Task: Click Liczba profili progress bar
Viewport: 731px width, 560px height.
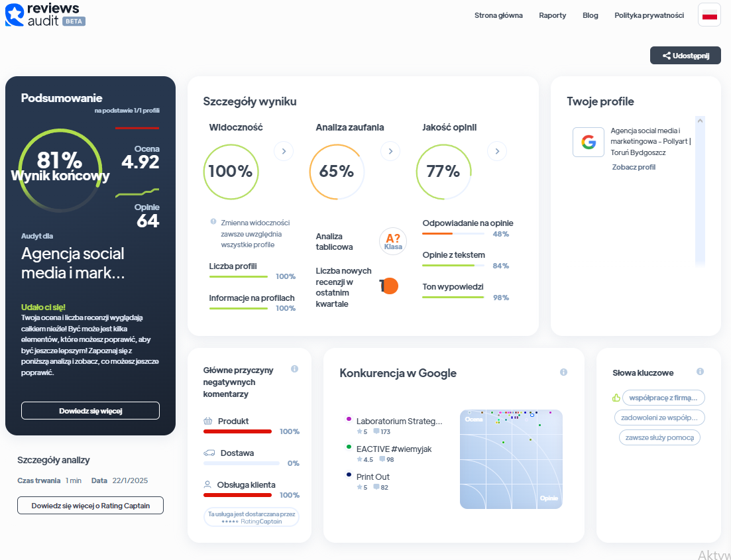Action: tap(238, 276)
